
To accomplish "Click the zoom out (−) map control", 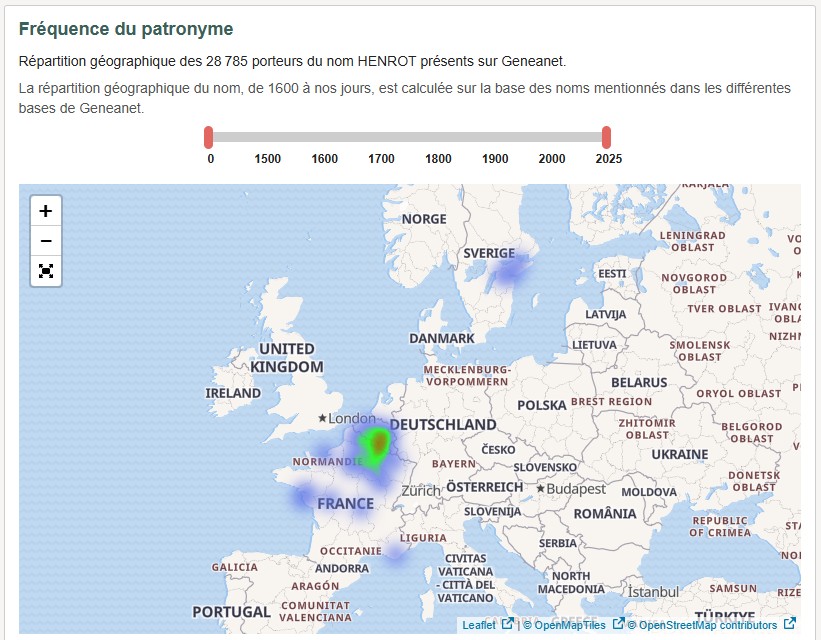I will (x=45, y=241).
